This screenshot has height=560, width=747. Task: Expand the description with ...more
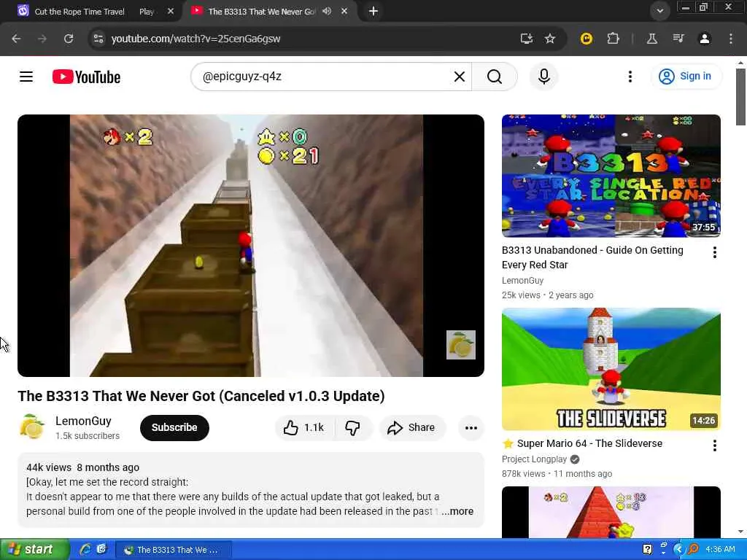457,511
